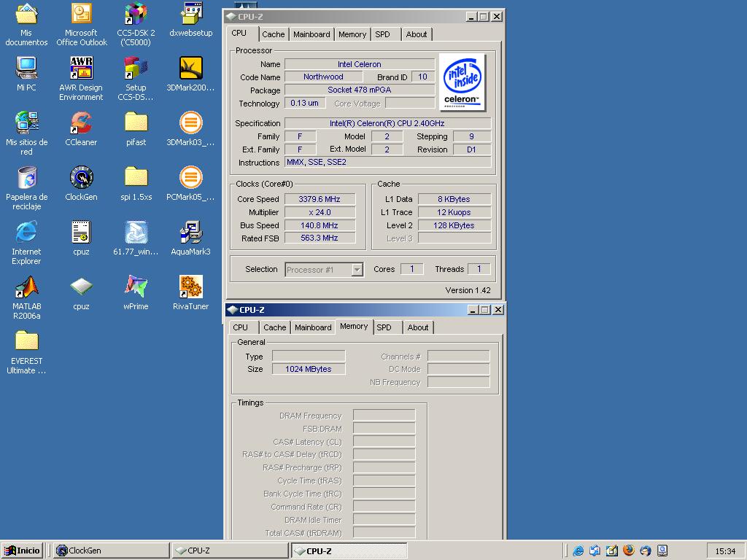Open About tab in upper CPU-Z window
The image size is (747, 560).
point(416,34)
